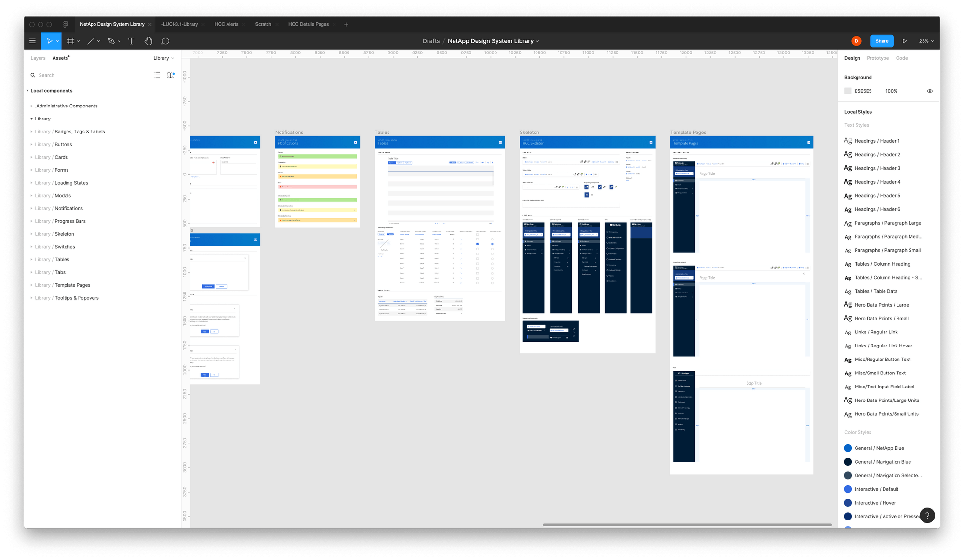Select Library / Skeleton tree item

[54, 234]
